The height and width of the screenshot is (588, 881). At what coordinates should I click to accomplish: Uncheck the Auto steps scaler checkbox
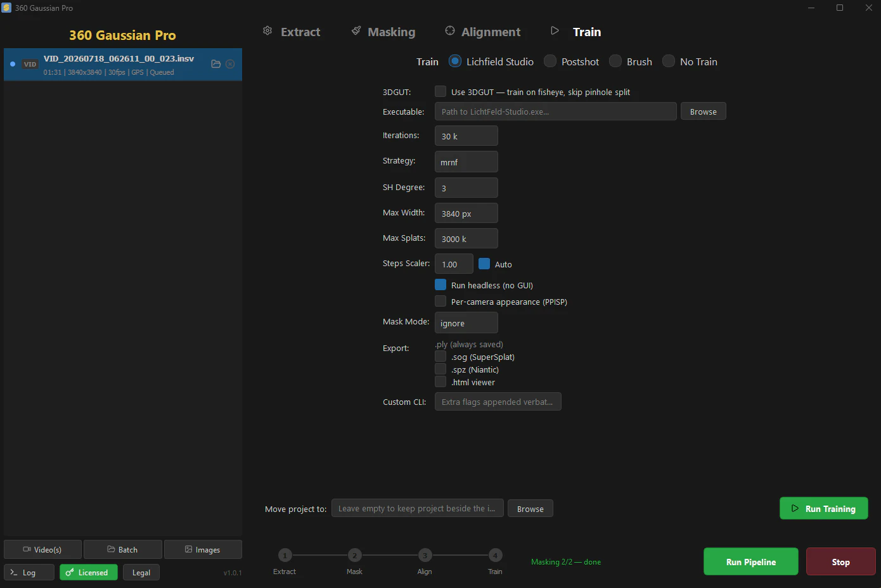(x=484, y=264)
